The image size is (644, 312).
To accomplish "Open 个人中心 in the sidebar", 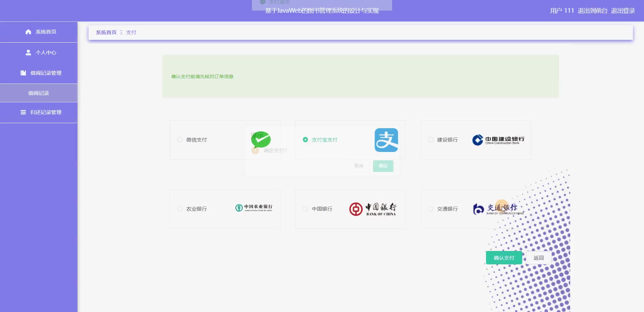I will 39,53.
